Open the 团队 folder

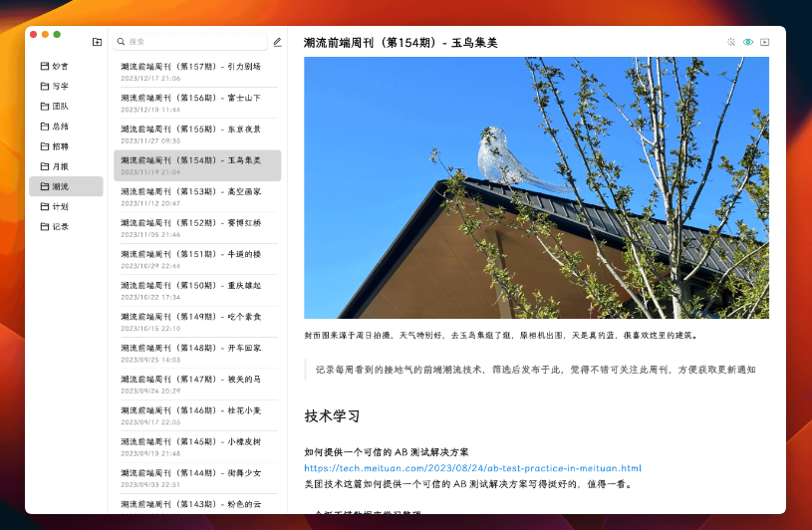click(66, 107)
